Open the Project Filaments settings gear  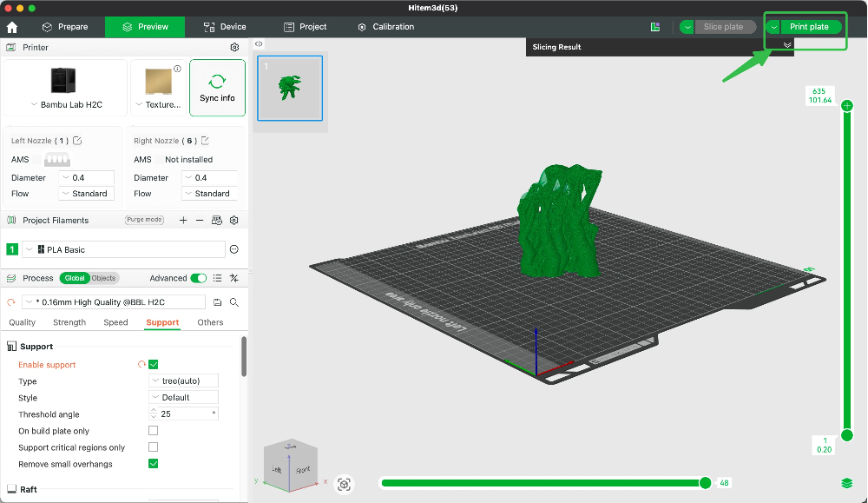232,220
